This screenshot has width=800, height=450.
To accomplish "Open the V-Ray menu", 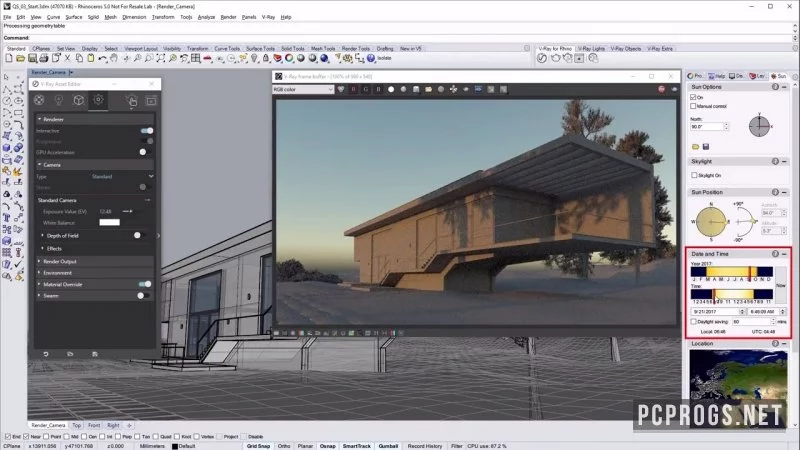I will (268, 17).
